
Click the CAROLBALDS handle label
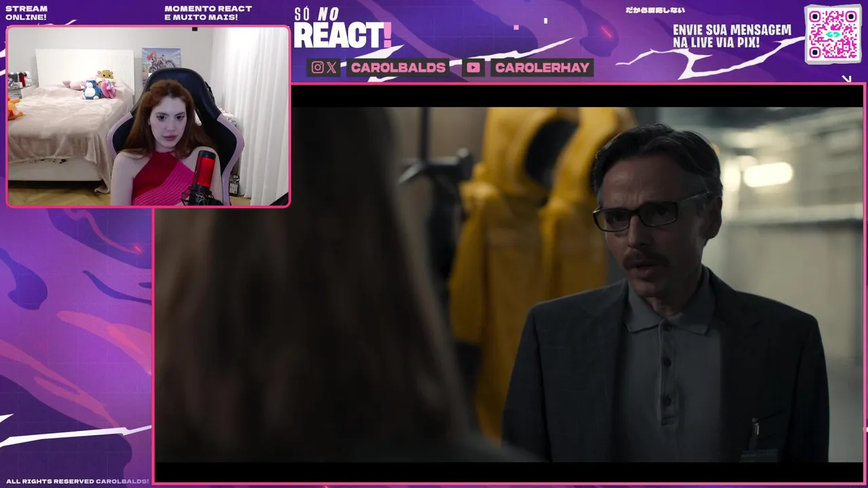coord(398,67)
